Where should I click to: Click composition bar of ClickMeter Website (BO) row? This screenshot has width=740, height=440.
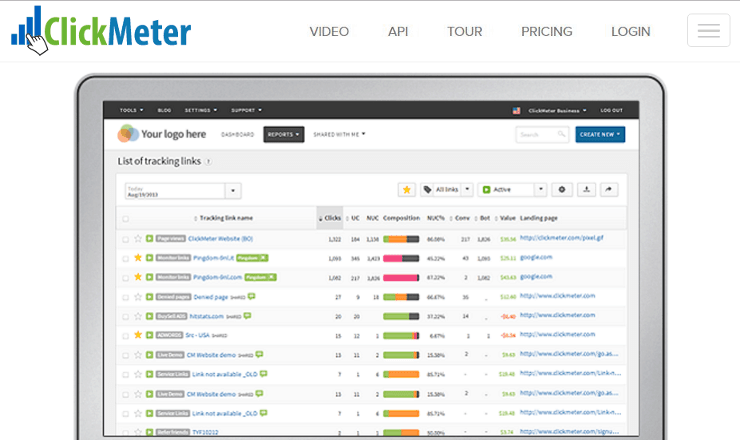pos(401,239)
